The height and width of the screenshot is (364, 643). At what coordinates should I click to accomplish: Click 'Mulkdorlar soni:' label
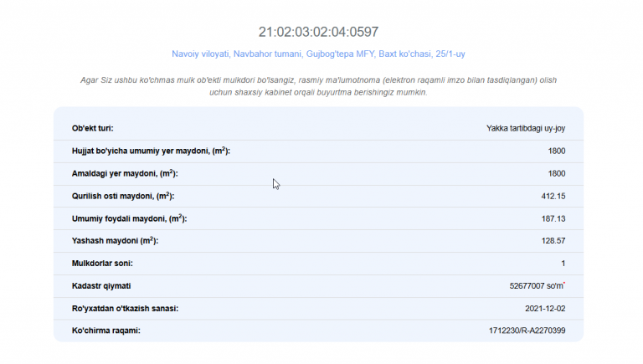[102, 263]
